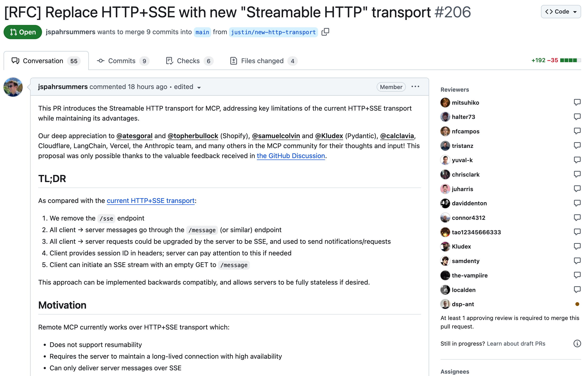Click the @samuelcolvin mention
Viewport: 588px width, 376px height.
(276, 136)
